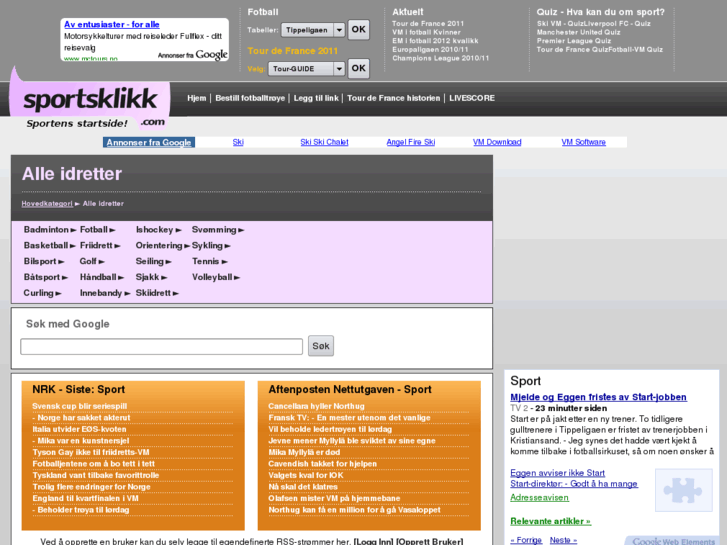The image size is (727, 545).
Task: Open the Sykling category
Action: pos(211,245)
